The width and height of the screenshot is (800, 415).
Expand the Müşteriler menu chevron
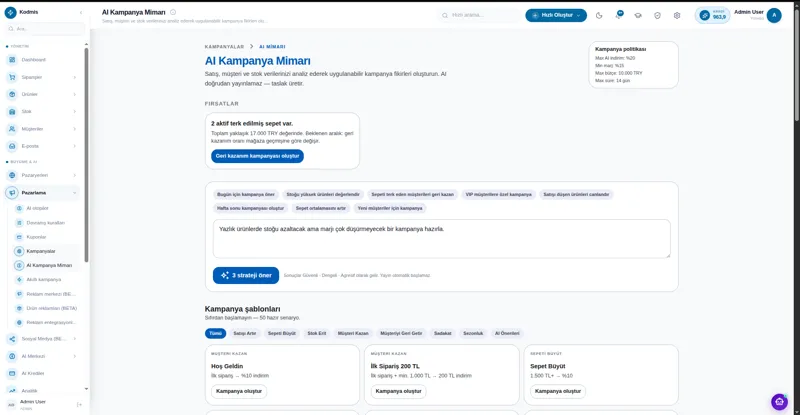pos(74,129)
